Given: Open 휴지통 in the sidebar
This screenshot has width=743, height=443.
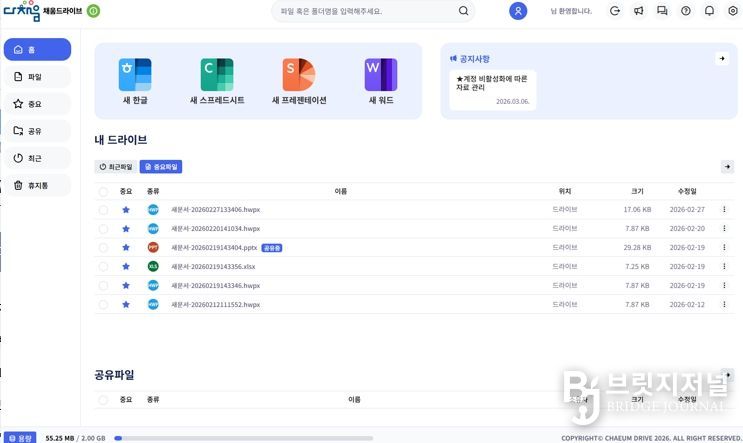Looking at the screenshot, I should click(37, 185).
